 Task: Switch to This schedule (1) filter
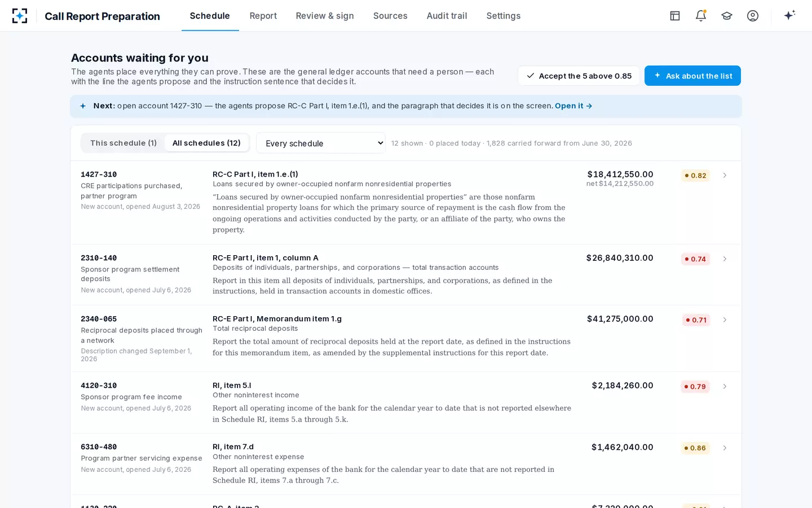click(123, 143)
